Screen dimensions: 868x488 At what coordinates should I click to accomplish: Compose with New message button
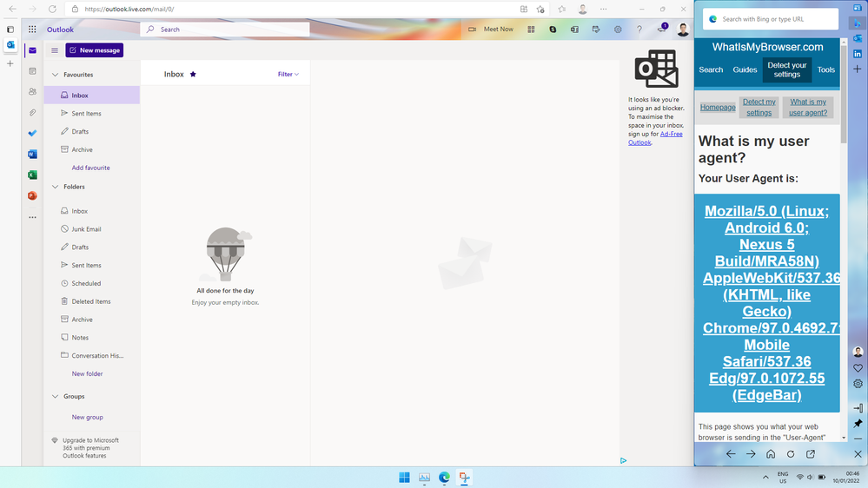point(95,50)
